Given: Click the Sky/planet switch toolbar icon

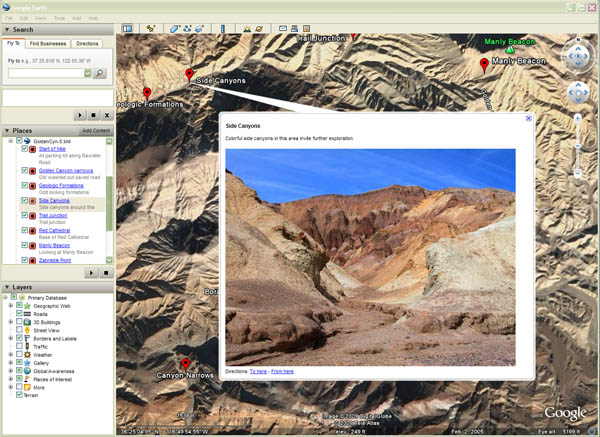Looking at the screenshot, I should [x=259, y=29].
